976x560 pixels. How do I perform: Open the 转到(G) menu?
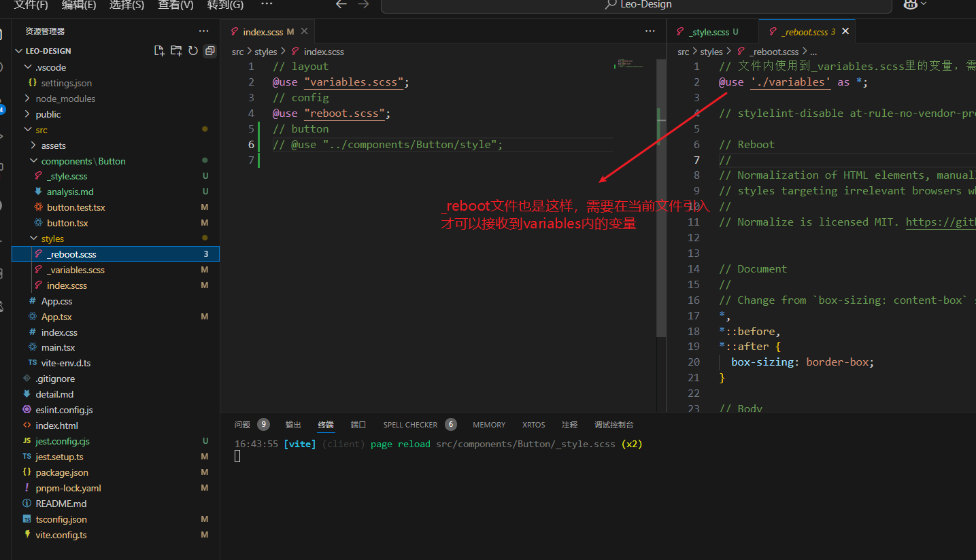225,5
